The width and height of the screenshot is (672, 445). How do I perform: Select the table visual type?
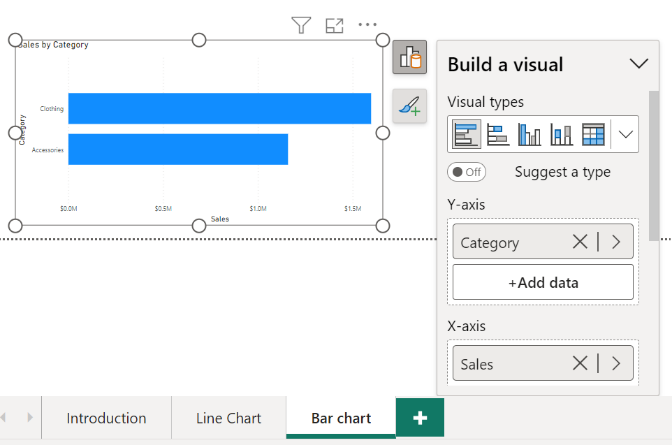pyautogui.click(x=593, y=135)
